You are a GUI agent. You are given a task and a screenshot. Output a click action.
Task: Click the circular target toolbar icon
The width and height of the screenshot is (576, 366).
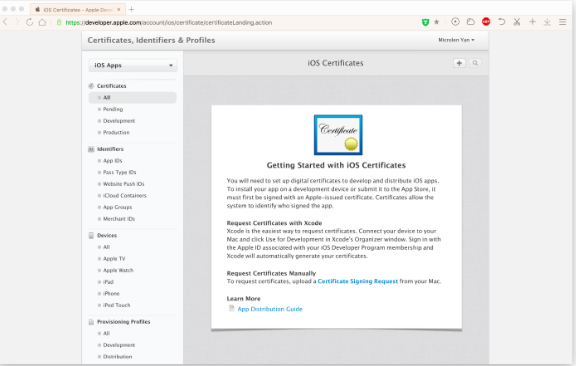[455, 22]
